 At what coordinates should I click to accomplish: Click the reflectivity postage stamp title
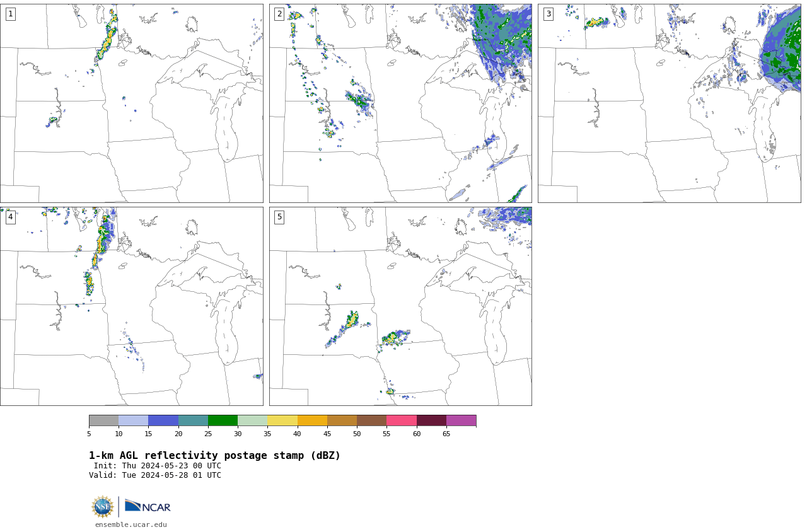point(214,455)
